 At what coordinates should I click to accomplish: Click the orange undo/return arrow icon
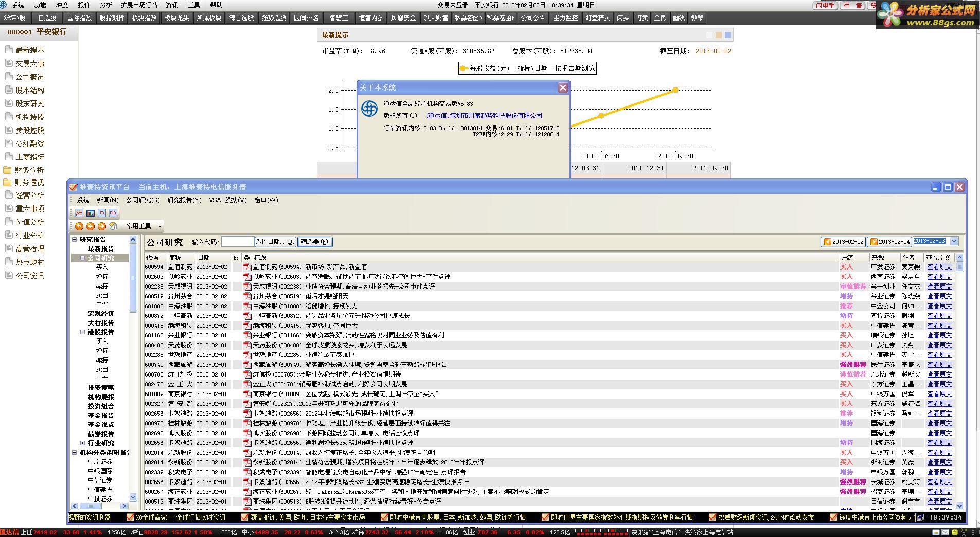79,226
